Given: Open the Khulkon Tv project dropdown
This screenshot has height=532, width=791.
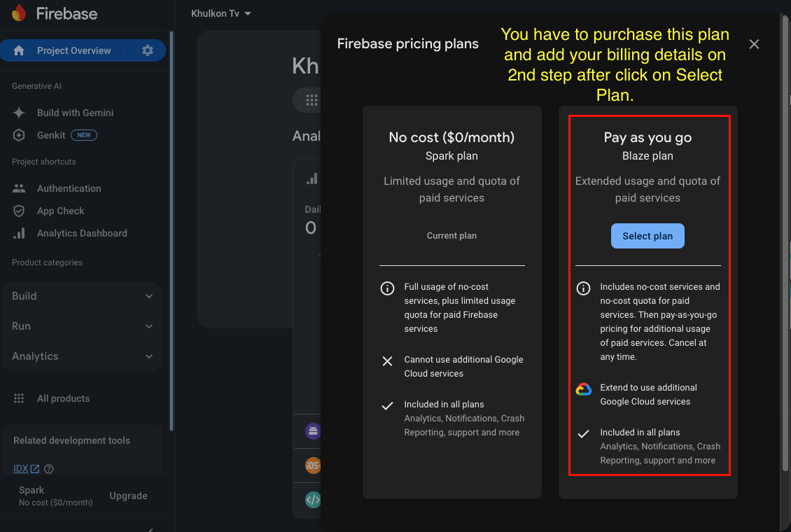Looking at the screenshot, I should tap(221, 13).
